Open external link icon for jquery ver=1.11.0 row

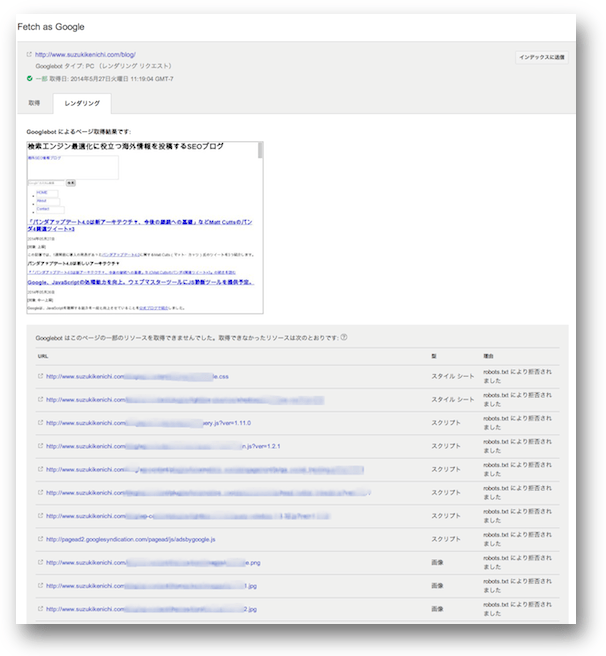(x=41, y=423)
